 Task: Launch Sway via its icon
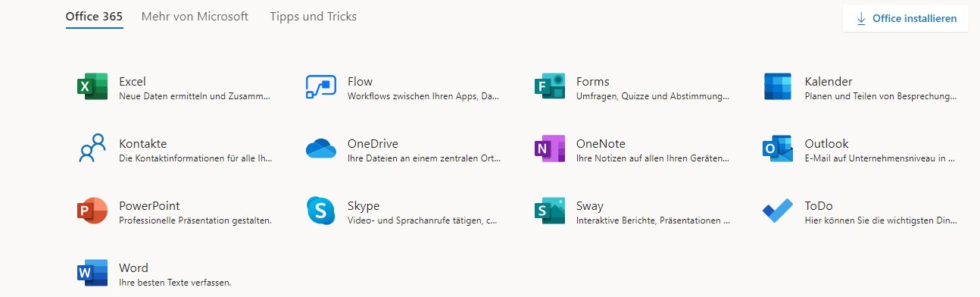[550, 211]
